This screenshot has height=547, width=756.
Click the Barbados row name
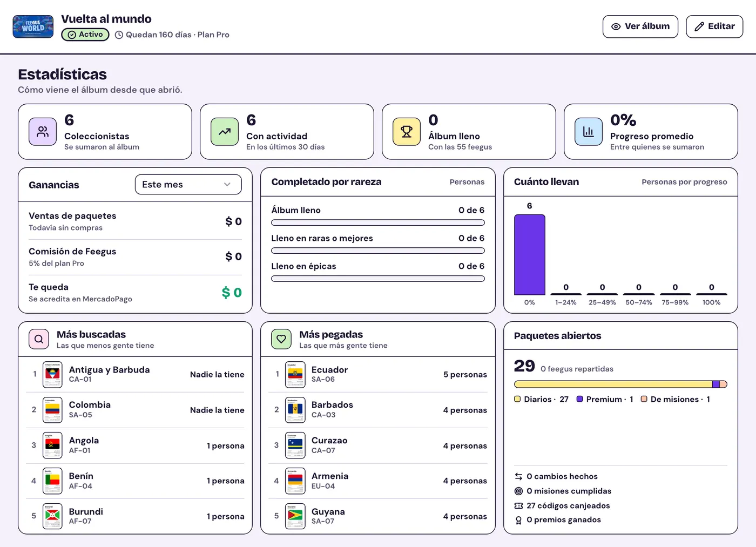pos(332,405)
